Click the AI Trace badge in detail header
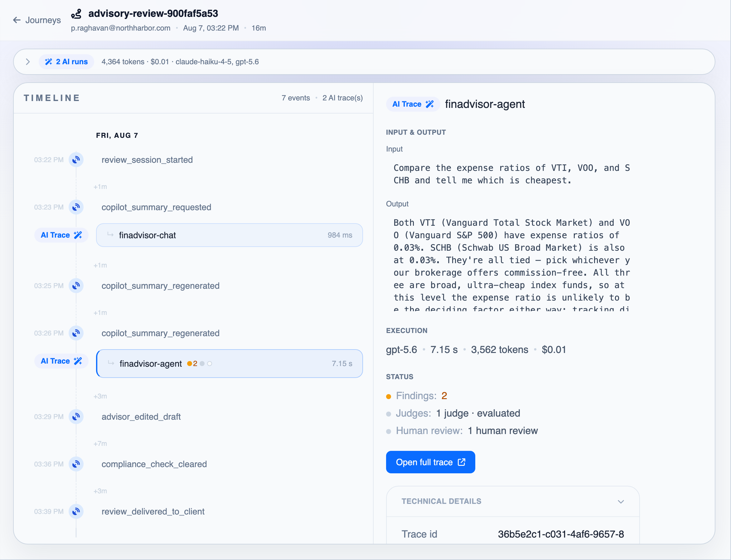The image size is (731, 560). 413,104
